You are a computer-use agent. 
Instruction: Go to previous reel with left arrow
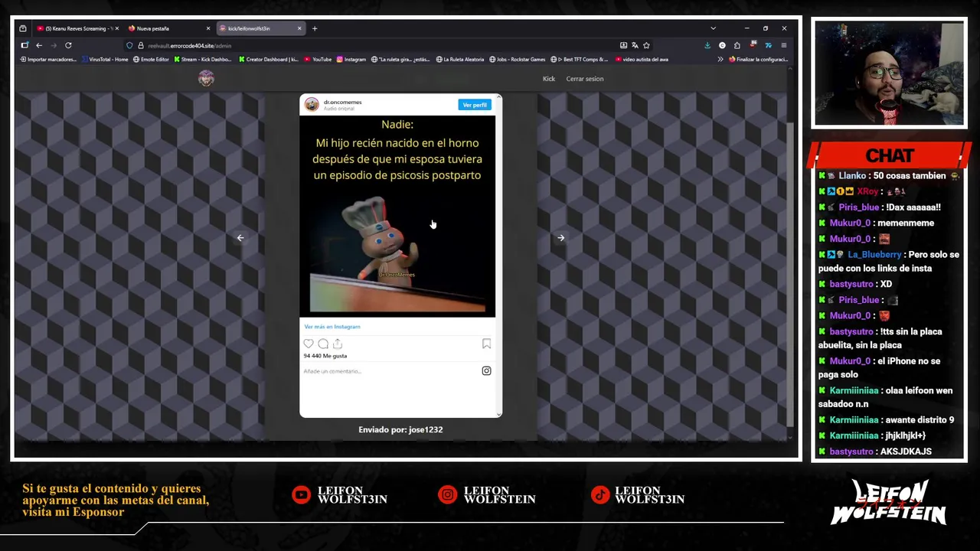coord(240,238)
